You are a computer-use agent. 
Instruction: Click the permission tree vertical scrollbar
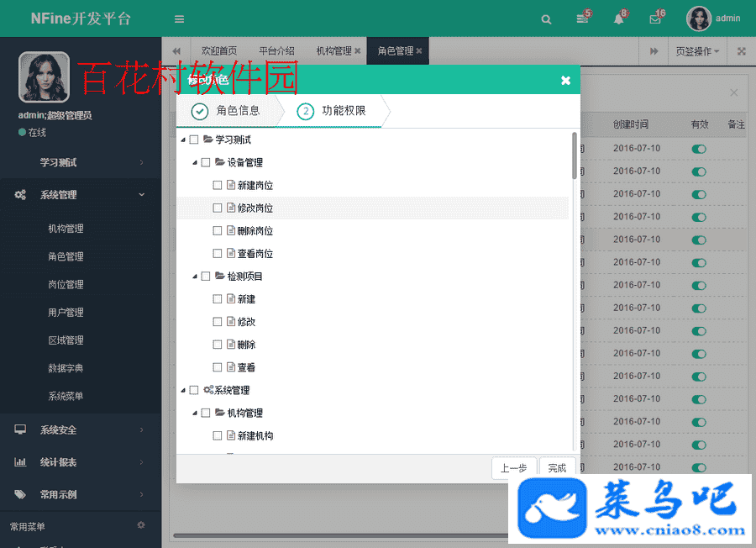575,155
